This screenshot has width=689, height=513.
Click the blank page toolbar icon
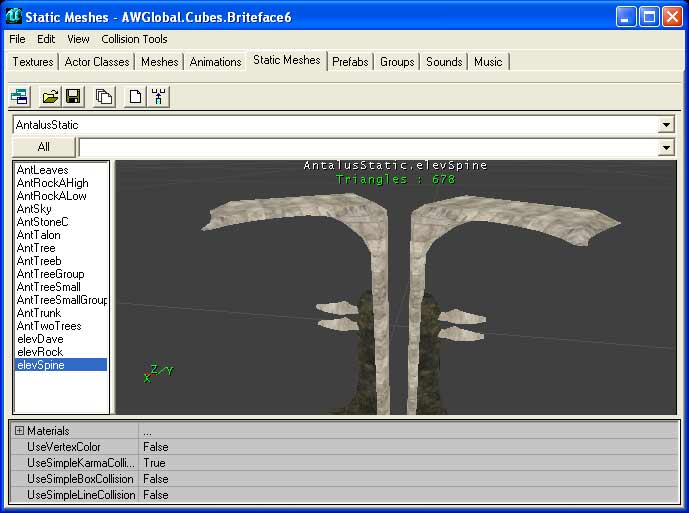point(135,96)
